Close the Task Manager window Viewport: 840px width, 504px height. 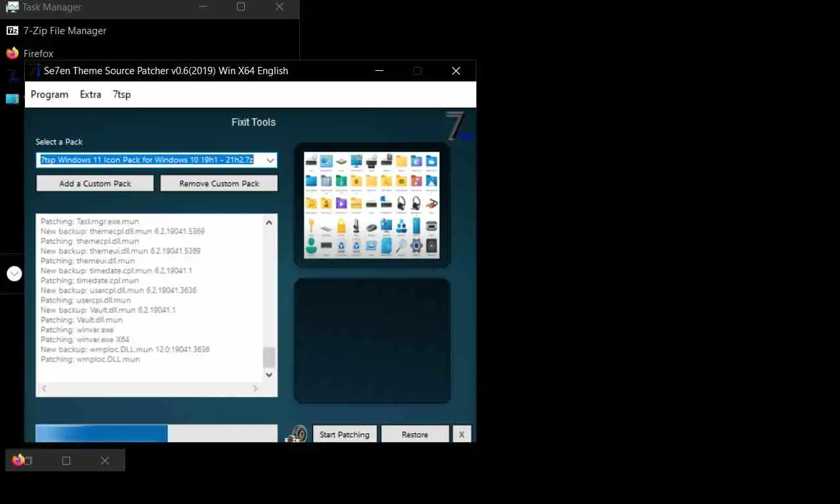click(280, 7)
